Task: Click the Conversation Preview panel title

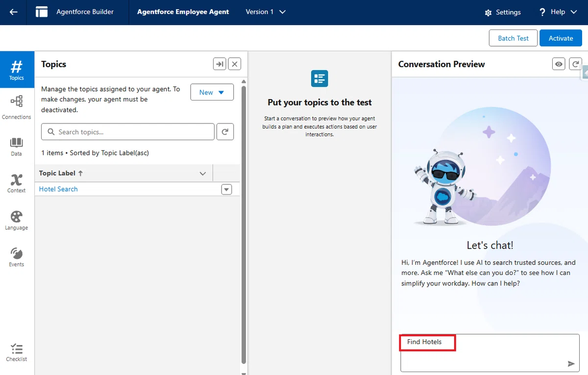Action: click(441, 64)
